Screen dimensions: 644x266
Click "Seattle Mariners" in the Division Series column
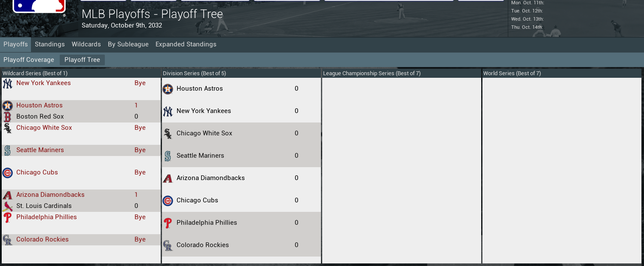click(200, 156)
